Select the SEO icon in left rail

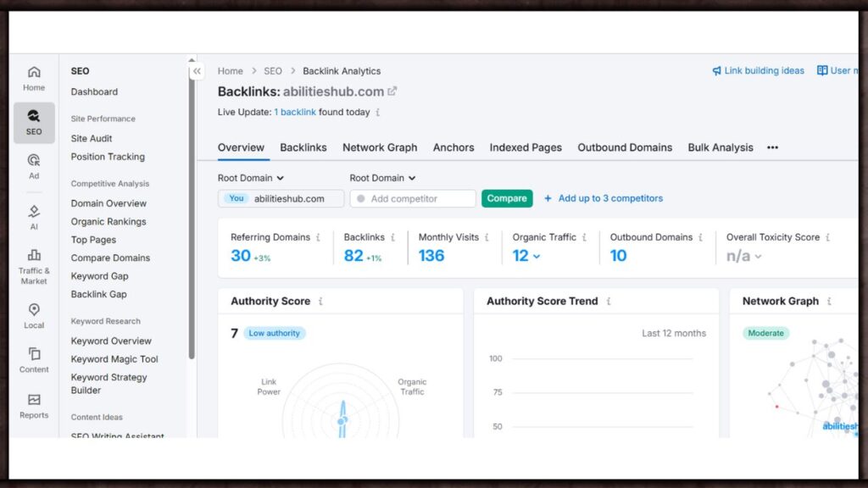(x=34, y=123)
